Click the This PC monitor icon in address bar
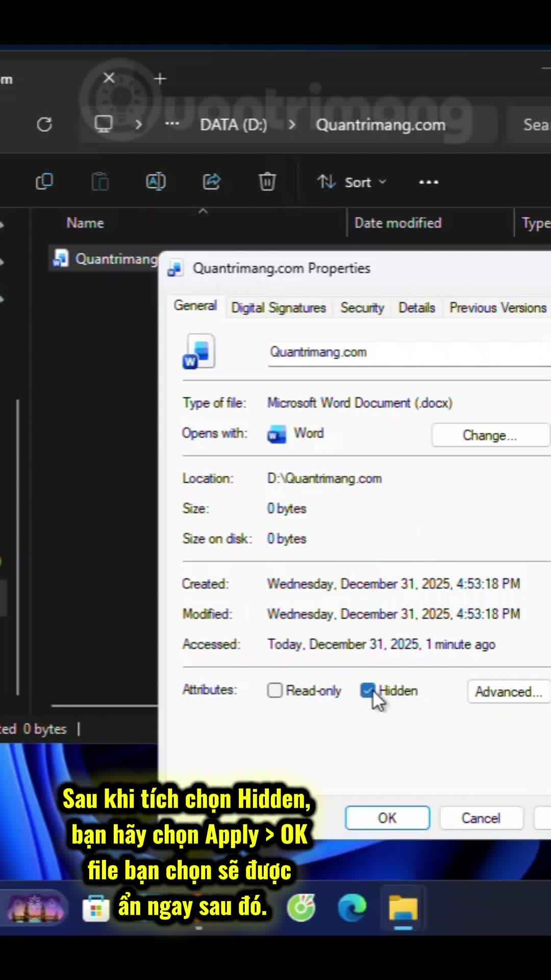Viewport: 551px width, 980px height. [x=104, y=124]
